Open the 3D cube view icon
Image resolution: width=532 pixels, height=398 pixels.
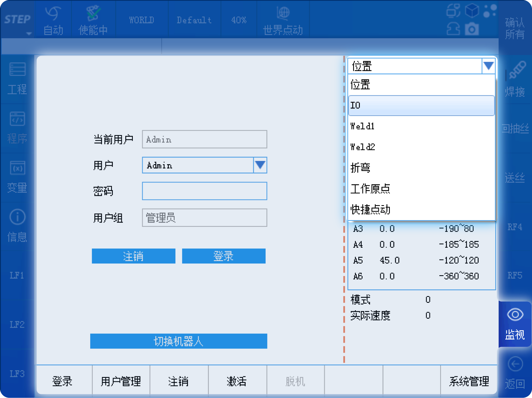pos(472,11)
